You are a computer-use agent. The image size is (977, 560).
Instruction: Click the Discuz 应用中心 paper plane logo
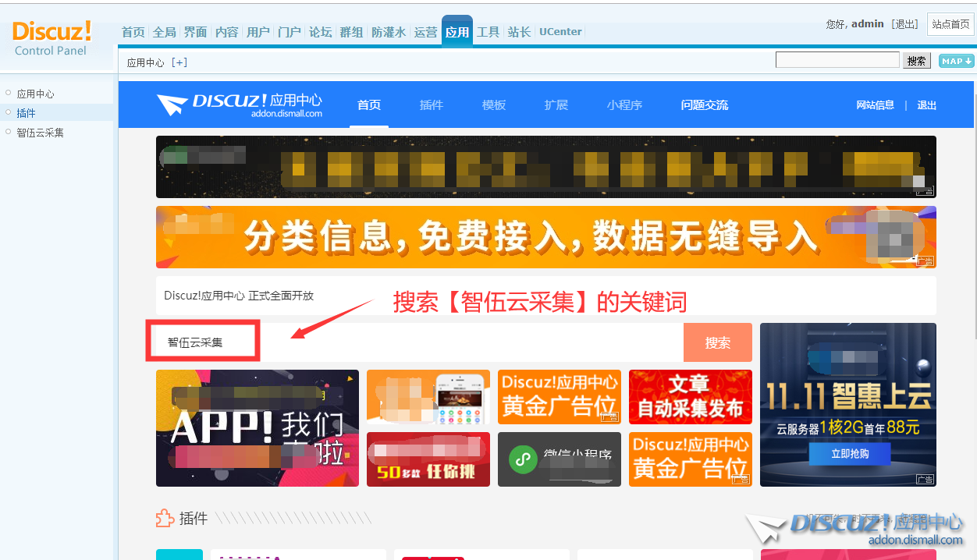(x=239, y=105)
